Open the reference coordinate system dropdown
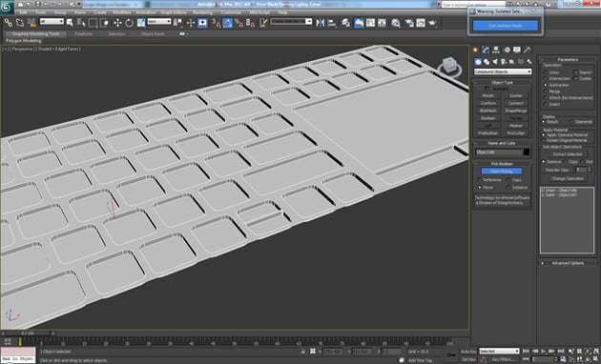 pyautogui.click(x=159, y=22)
